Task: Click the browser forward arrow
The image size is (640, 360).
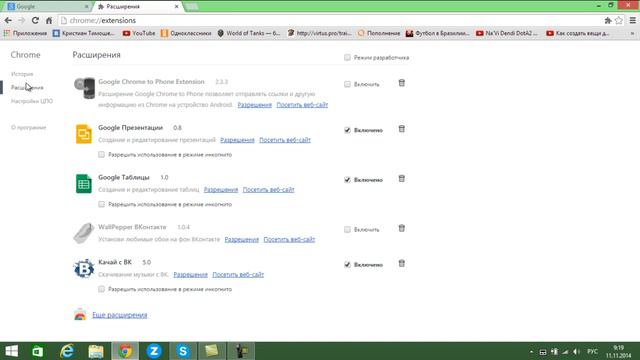Action: tap(22, 20)
